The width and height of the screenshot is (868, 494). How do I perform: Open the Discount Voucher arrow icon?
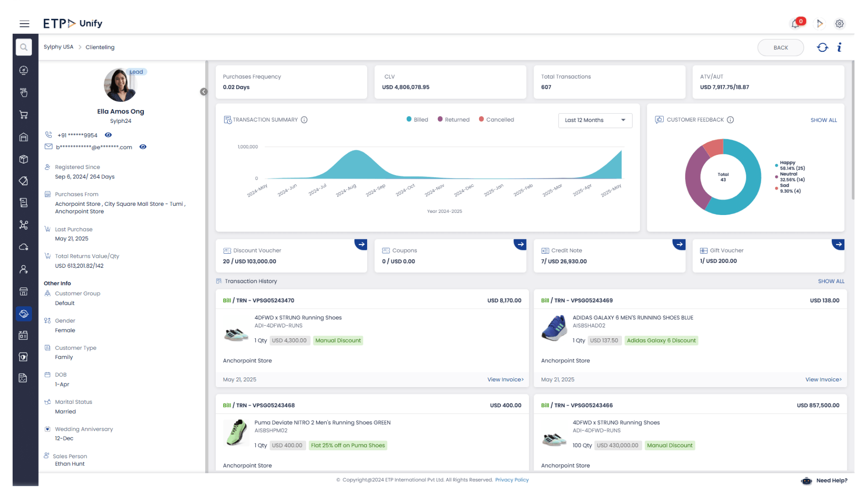point(361,244)
